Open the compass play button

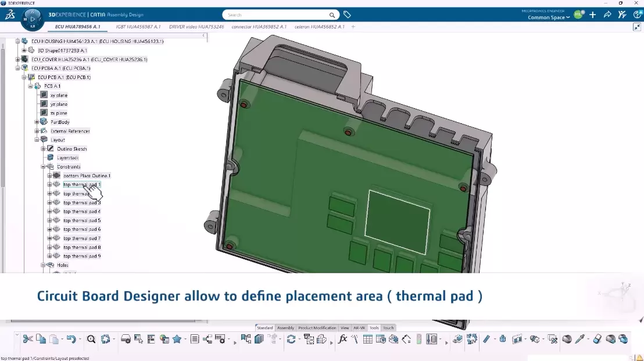[x=33, y=19]
